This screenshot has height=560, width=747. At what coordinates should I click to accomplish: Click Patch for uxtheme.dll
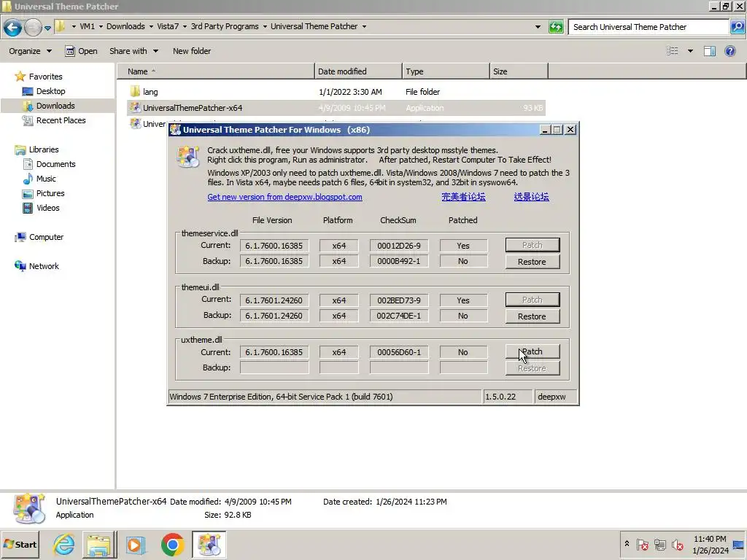(532, 352)
